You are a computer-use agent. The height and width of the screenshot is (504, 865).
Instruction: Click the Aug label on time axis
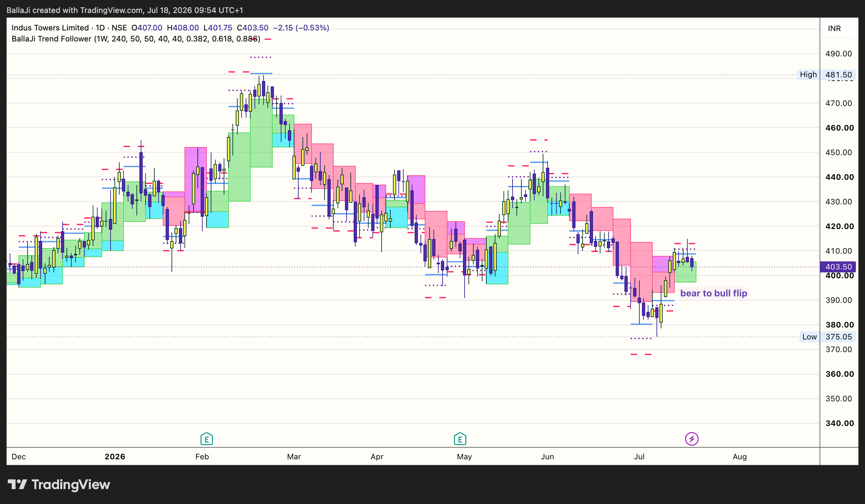(740, 457)
